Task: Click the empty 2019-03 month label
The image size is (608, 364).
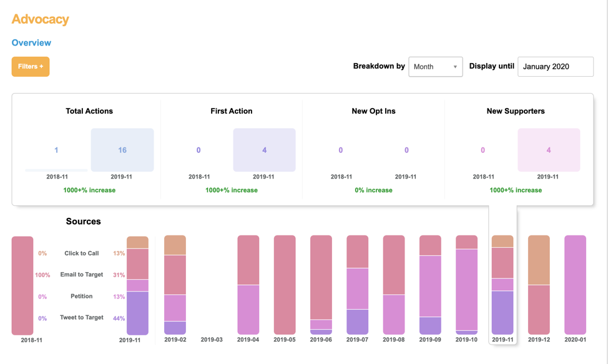Action: point(212,340)
